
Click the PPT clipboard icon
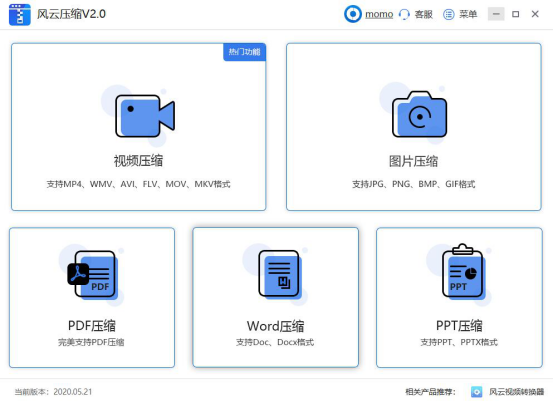click(463, 272)
